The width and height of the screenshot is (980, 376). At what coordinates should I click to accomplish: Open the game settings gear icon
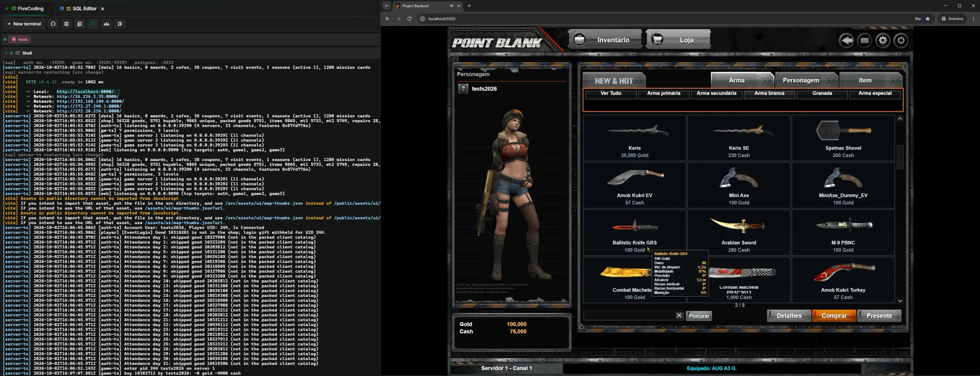883,40
